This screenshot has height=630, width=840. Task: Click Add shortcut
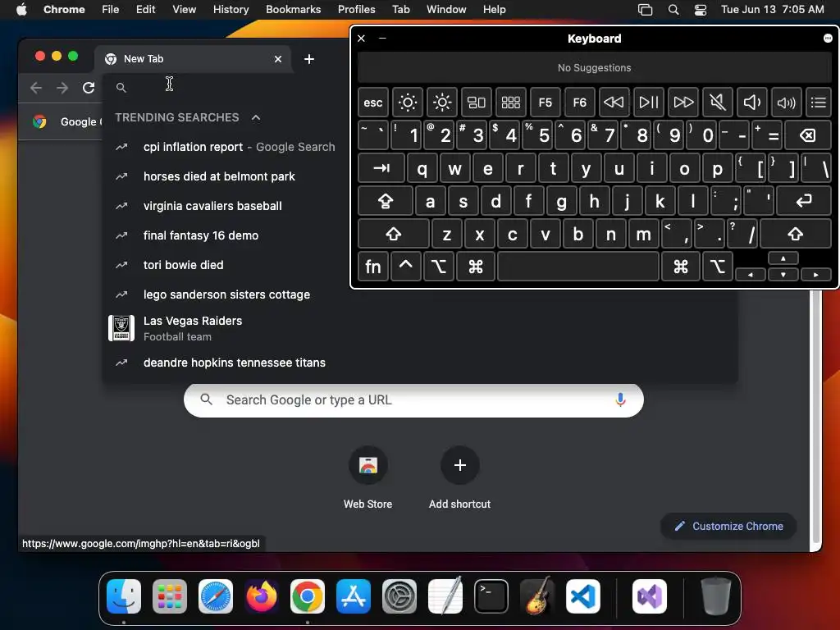pos(459,478)
